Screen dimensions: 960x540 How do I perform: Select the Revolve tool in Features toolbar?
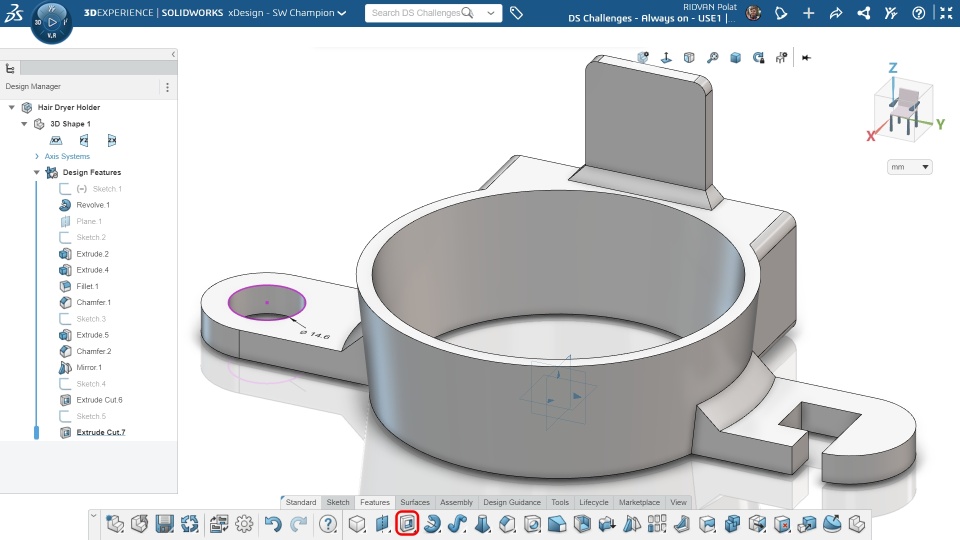[432, 524]
